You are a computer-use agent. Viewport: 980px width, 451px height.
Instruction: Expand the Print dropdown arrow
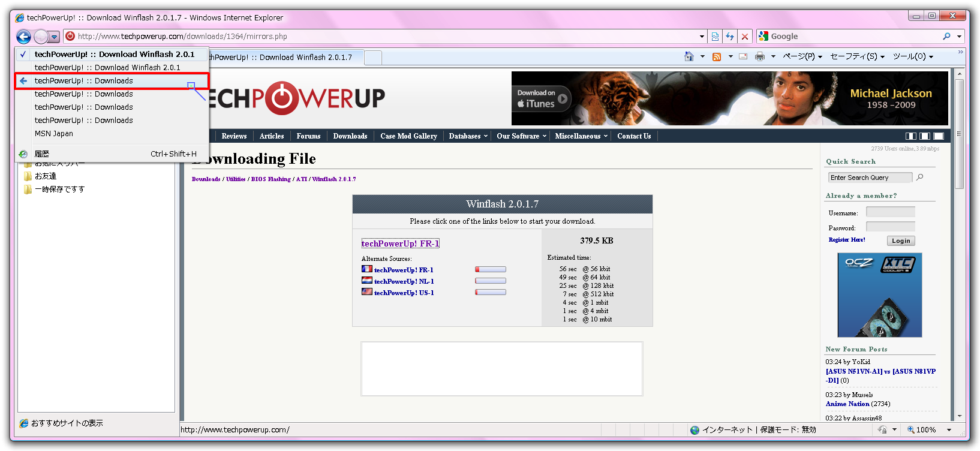773,56
